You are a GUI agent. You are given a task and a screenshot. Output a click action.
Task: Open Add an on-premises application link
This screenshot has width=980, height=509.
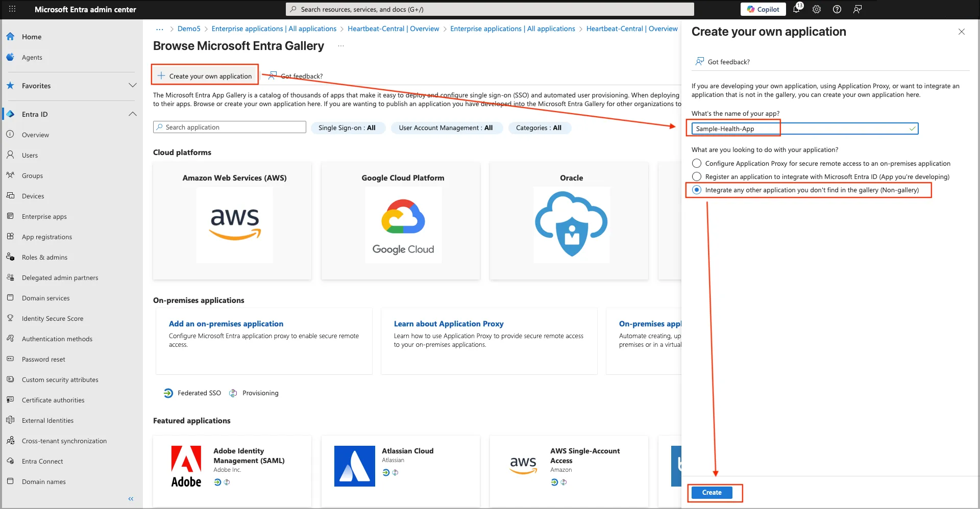tap(226, 324)
